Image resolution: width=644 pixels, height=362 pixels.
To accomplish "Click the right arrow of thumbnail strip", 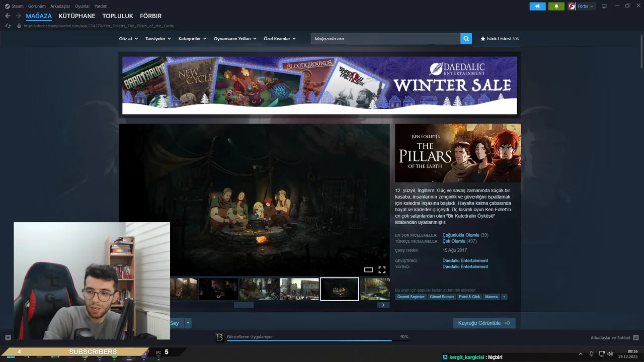I will click(383, 305).
